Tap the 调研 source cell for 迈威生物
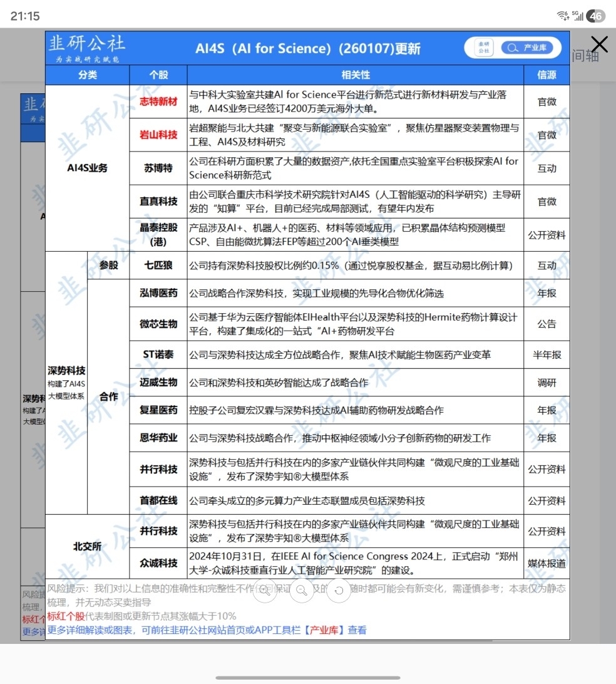The width and height of the screenshot is (616, 684). coord(547,383)
